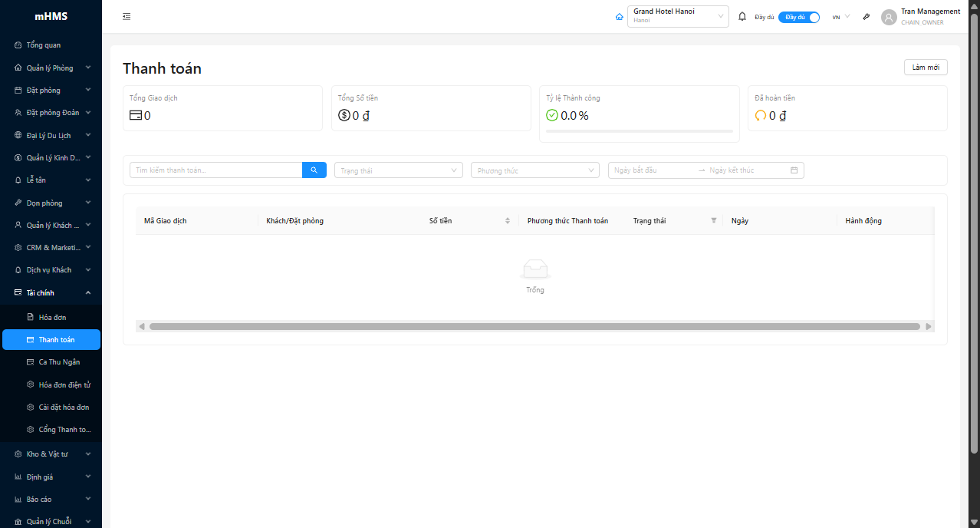Click the key icon in header

pyautogui.click(x=866, y=17)
